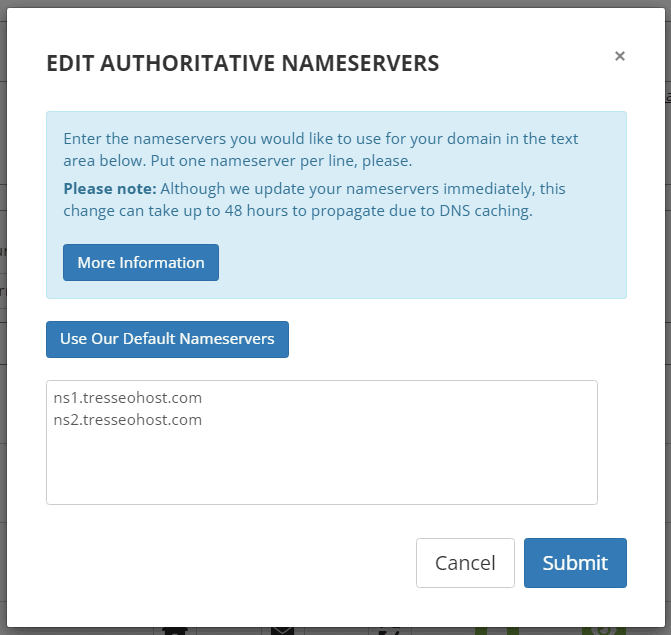Click the bold 'Please note:' text
This screenshot has width=671, height=635.
coord(109,188)
